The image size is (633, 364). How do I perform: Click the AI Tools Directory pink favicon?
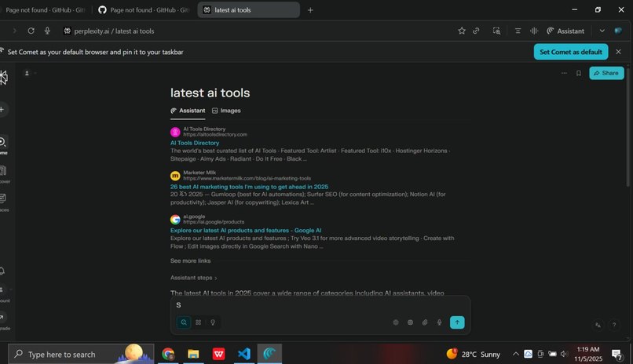[x=175, y=132]
